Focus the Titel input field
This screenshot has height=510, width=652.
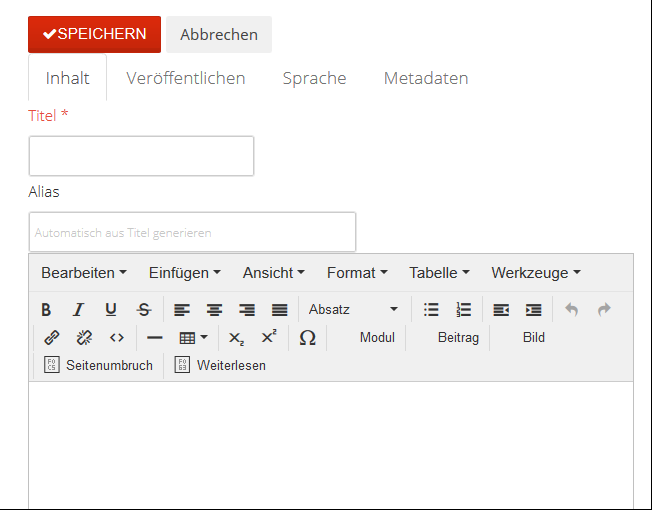[x=141, y=156]
